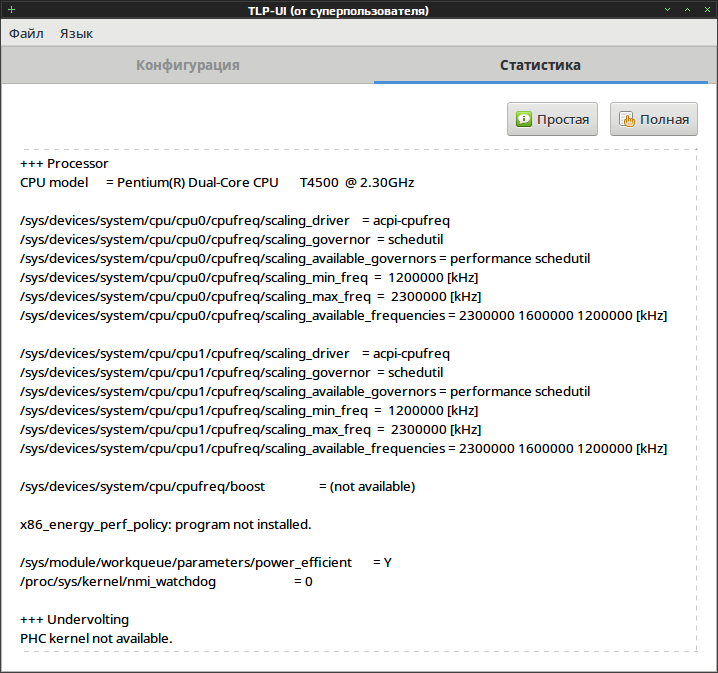Open the Язык menu
Image resolution: width=718 pixels, height=673 pixels.
76,33
